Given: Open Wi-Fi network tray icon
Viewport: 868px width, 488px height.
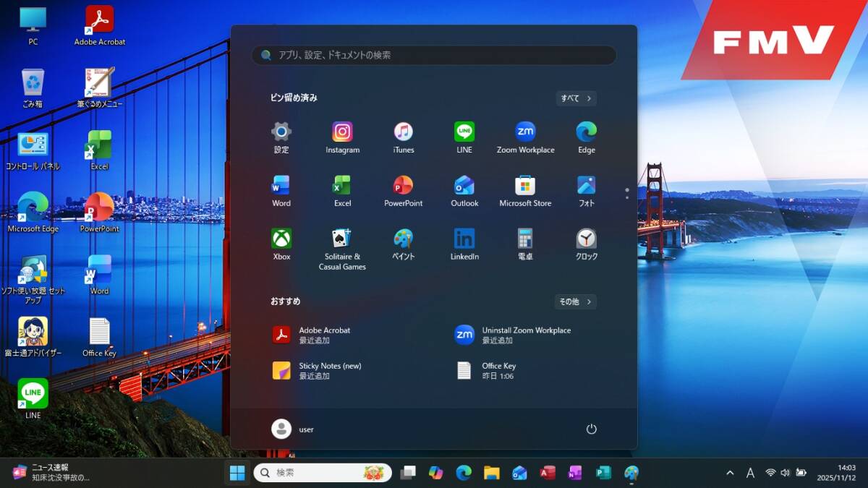Looking at the screenshot, I should pos(770,473).
